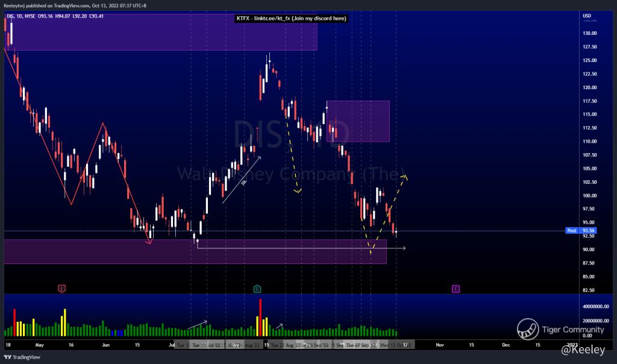This screenshot has height=364, width=617.
Task: Open the TradingView logo at bottom left
Action: 22,357
